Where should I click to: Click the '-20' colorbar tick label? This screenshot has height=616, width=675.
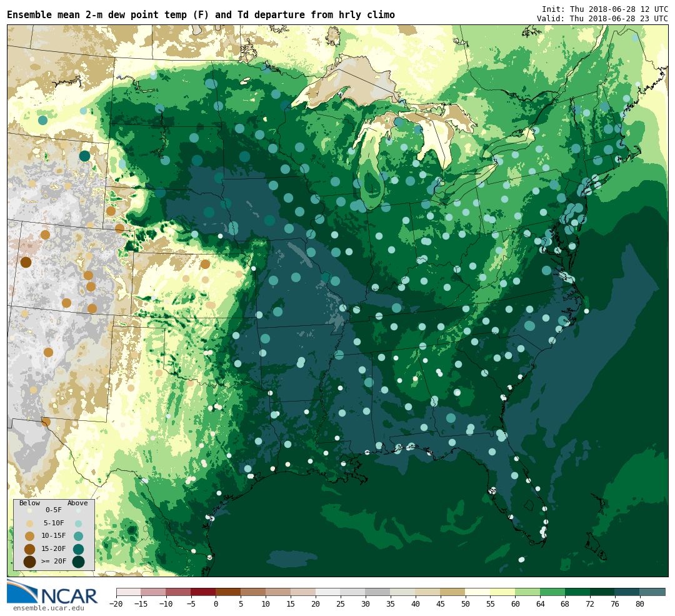pyautogui.click(x=116, y=604)
